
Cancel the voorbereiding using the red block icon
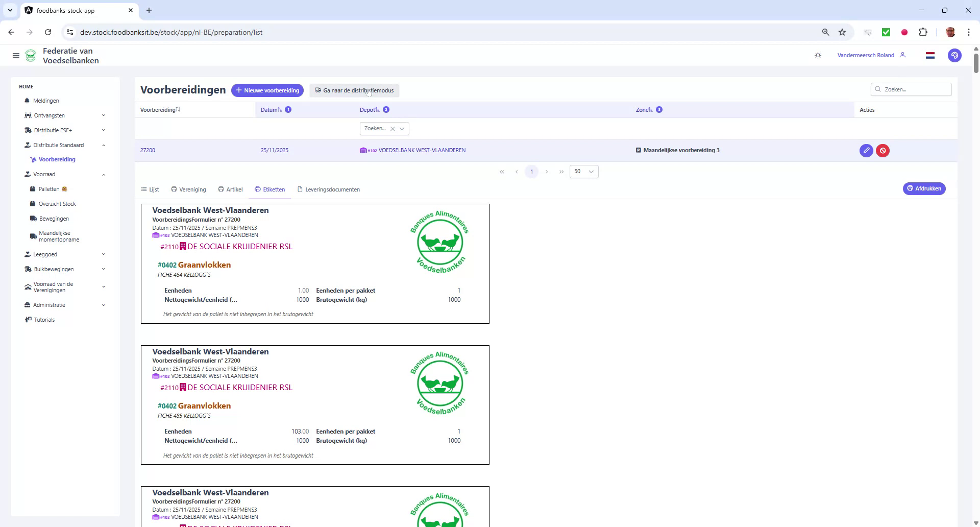[883, 150]
